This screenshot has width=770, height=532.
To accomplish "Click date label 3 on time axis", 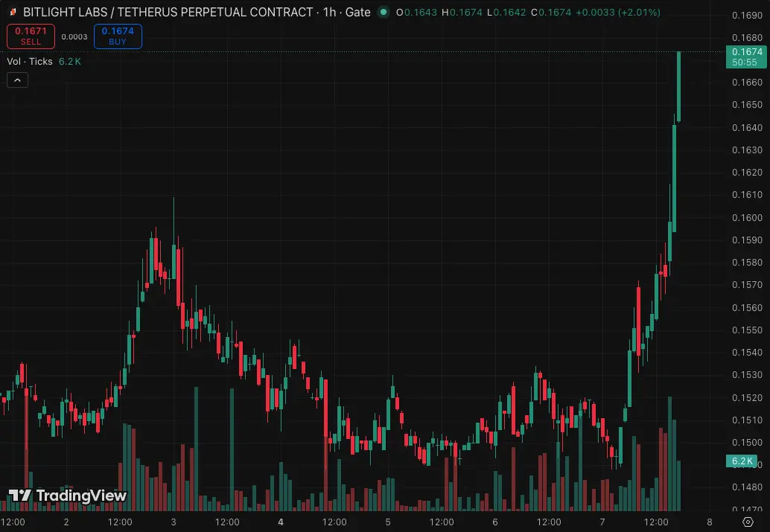I will pos(174,522).
